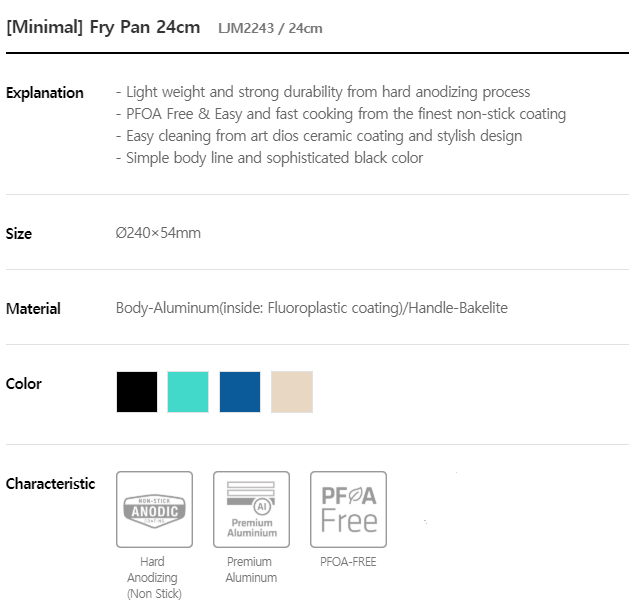Screen dimensions: 629x614
Task: Click the Color section label
Action: click(24, 384)
